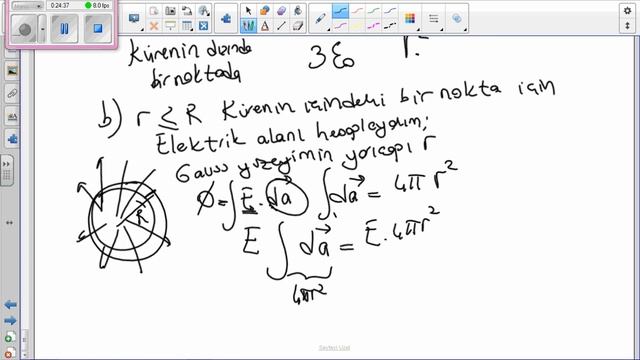Open the add-ons puzzle piece in toolbar
This screenshot has width=640, height=360.
(x=226, y=18)
